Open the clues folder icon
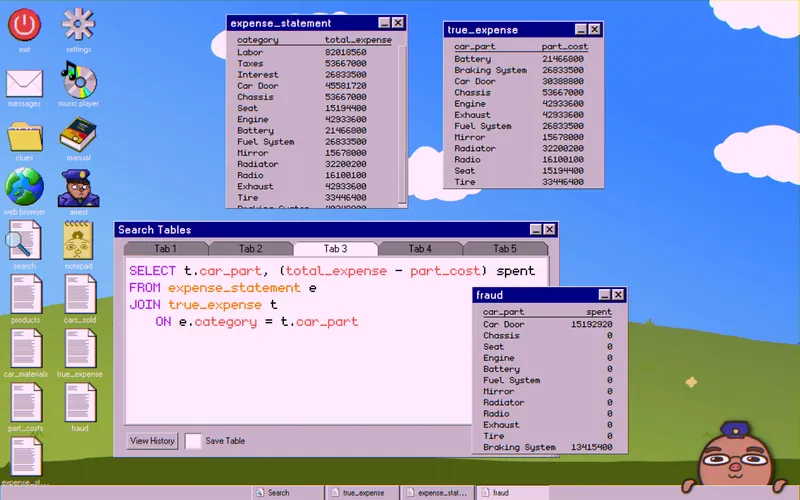 (24, 136)
